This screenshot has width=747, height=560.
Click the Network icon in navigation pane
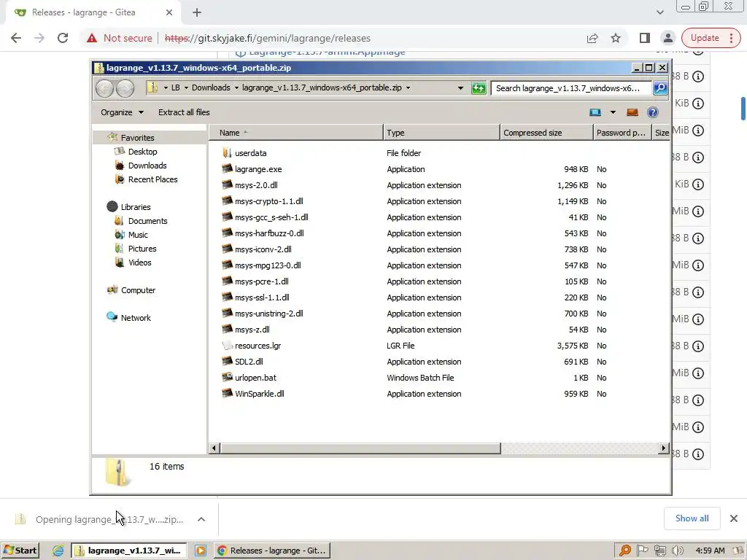point(112,317)
